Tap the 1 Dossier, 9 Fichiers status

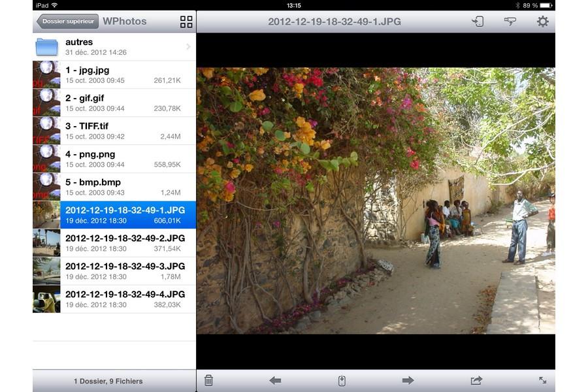click(x=108, y=381)
